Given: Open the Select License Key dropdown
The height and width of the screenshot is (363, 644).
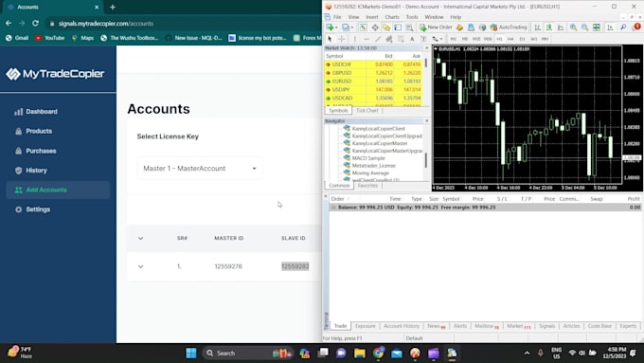Looking at the screenshot, I should (x=200, y=168).
